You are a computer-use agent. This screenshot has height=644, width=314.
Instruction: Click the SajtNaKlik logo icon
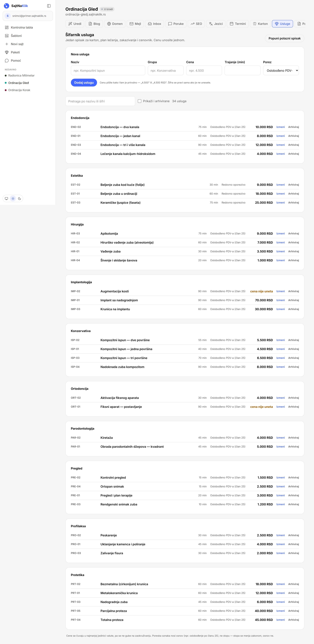tap(7, 6)
